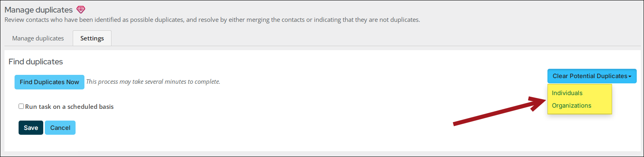The image size is (644, 157).
Task: Click the caret on Clear Potential Duplicates
Action: pyautogui.click(x=630, y=76)
